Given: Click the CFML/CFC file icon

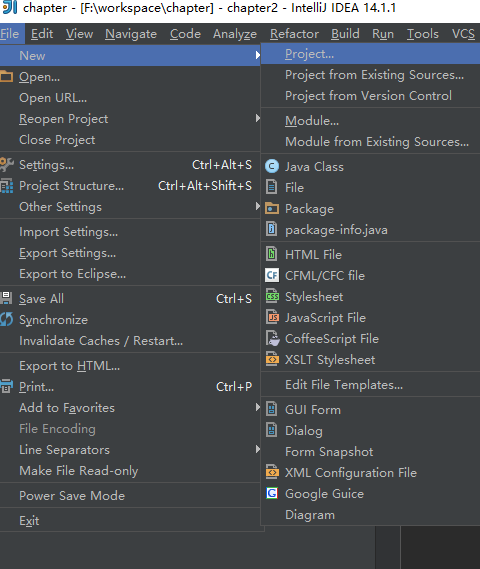Looking at the screenshot, I should click(x=272, y=275).
